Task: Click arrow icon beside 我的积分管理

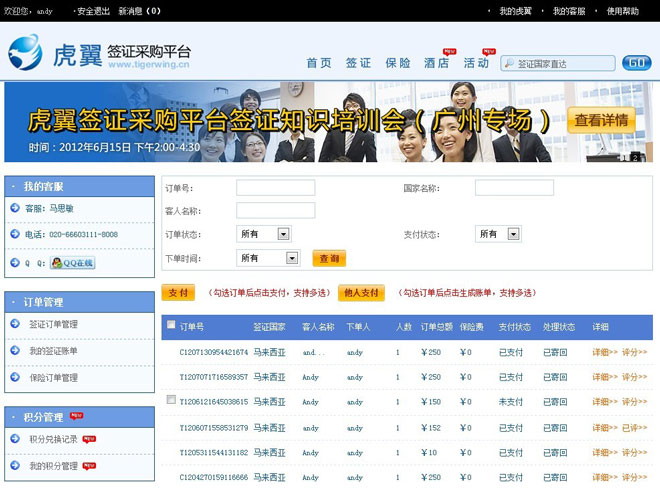Action: tap(15, 465)
